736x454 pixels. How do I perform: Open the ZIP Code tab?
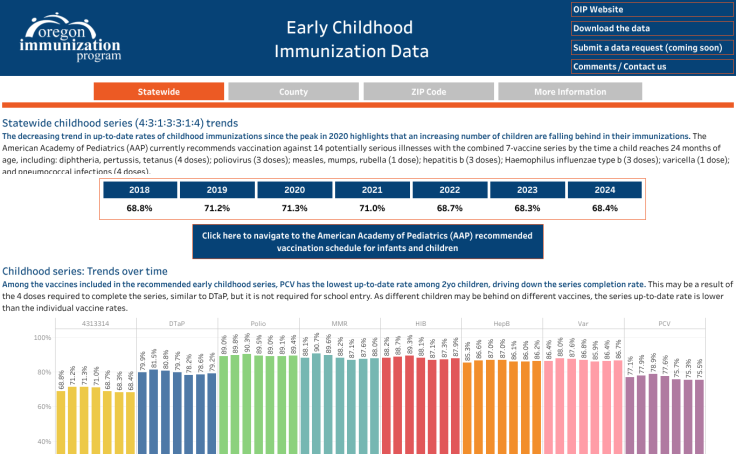(x=428, y=91)
